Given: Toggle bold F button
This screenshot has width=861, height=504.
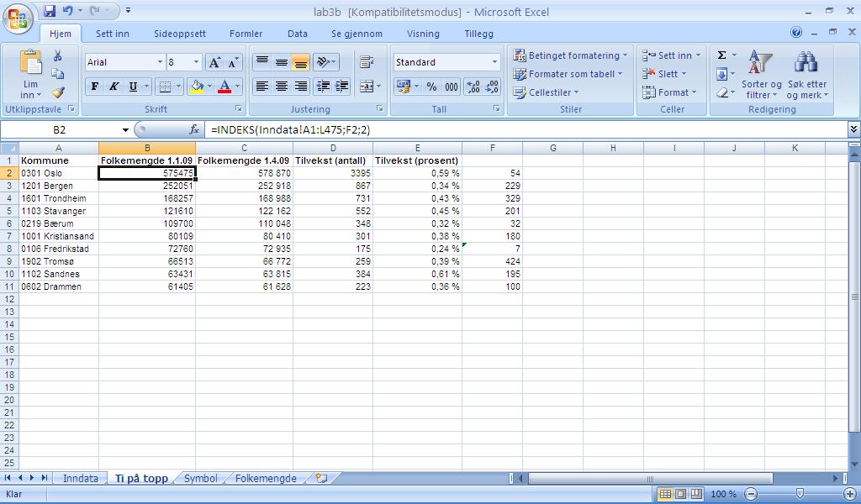Looking at the screenshot, I should (95, 87).
